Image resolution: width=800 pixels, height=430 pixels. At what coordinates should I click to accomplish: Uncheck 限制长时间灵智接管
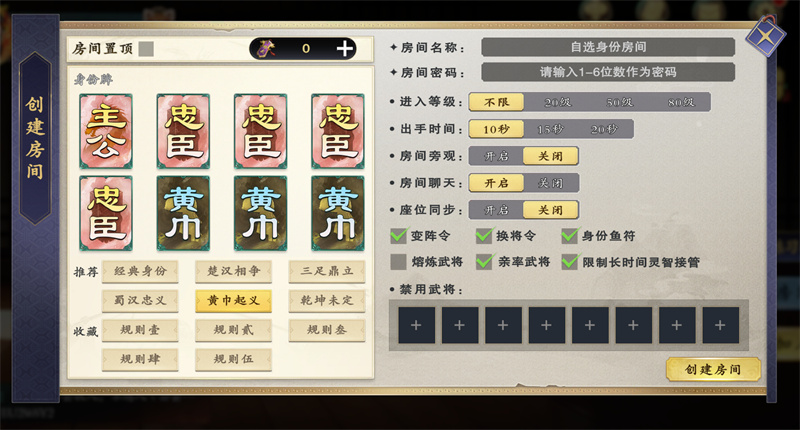(x=569, y=262)
